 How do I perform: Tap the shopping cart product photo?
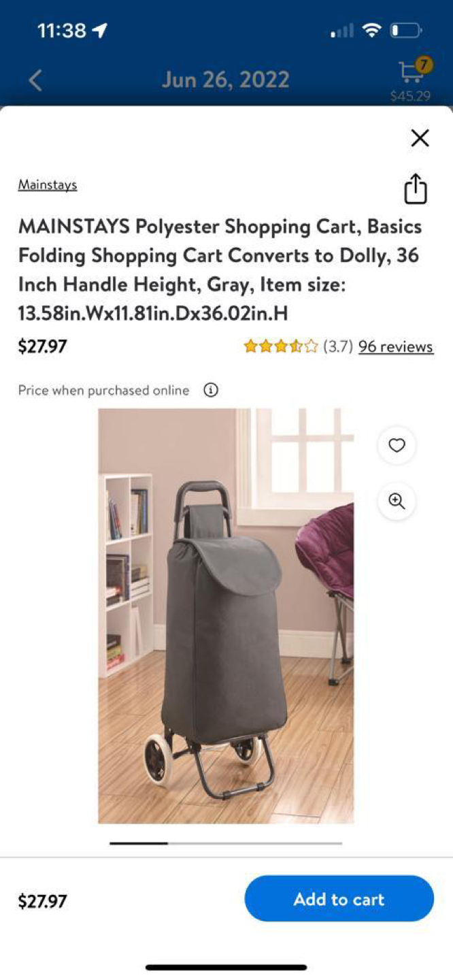tap(226, 616)
